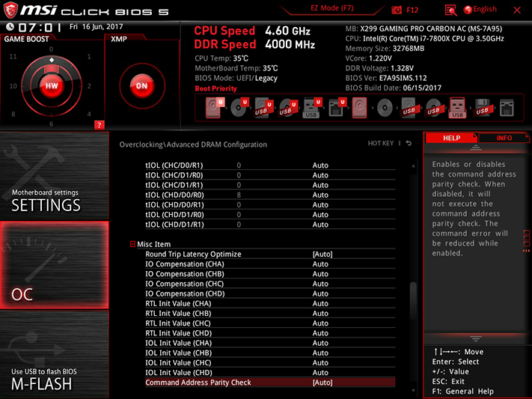532x399 pixels.
Task: Select IO Compensation (CHB) row
Action: click(270, 274)
